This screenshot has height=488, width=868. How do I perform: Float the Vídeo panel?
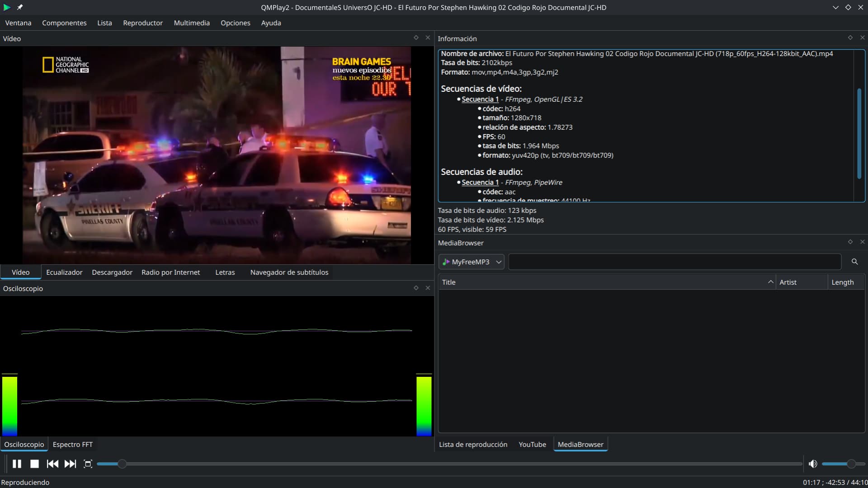[x=416, y=38]
